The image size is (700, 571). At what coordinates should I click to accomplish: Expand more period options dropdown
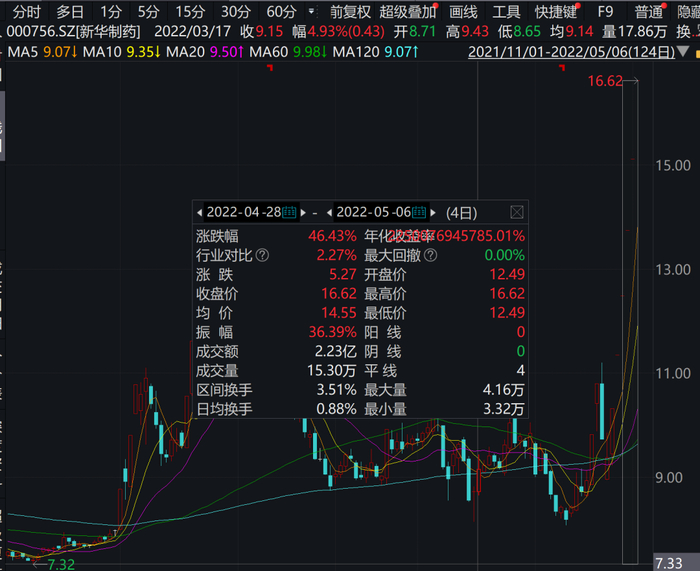coord(311,11)
